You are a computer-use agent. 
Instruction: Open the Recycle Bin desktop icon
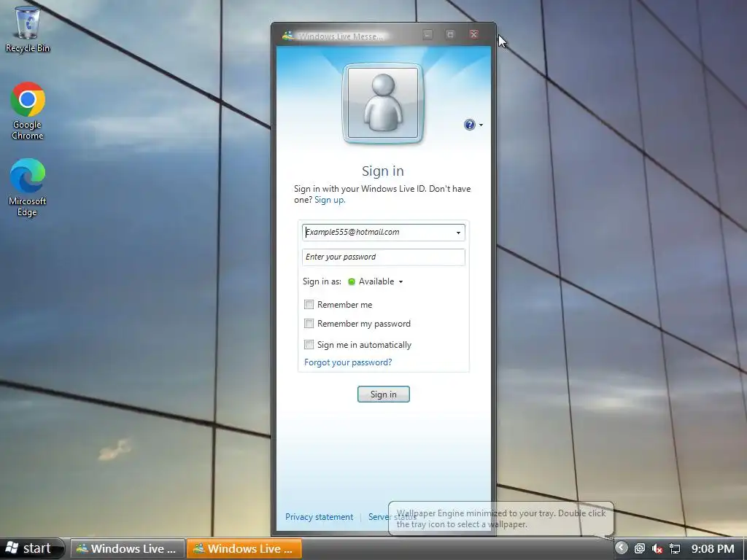coord(27,28)
